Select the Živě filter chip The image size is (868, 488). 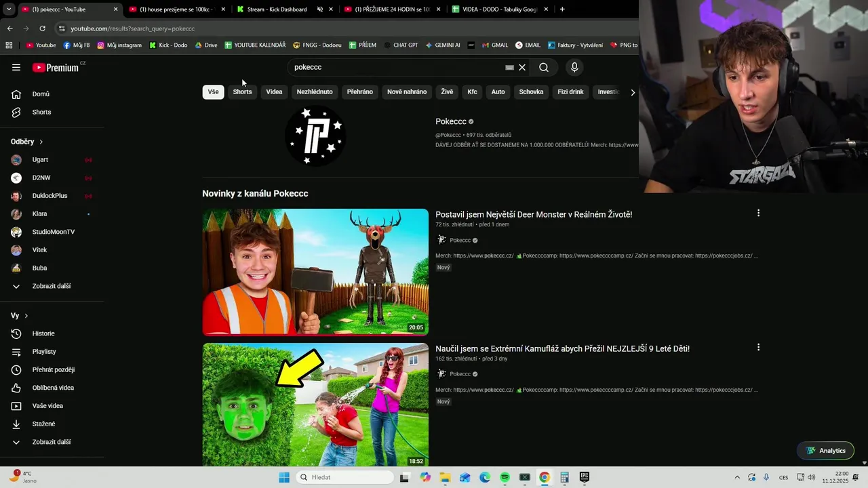(447, 91)
